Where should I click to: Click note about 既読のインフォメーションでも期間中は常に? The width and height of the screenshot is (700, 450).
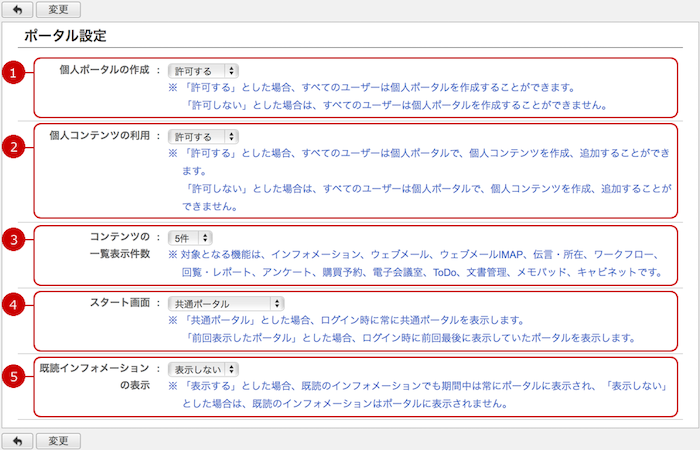pos(418,386)
